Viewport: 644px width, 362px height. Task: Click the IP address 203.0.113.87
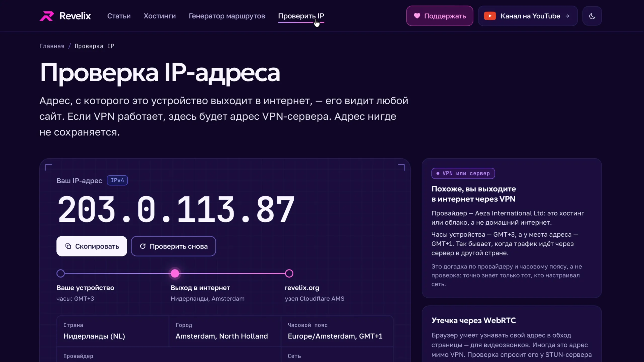[x=176, y=209]
